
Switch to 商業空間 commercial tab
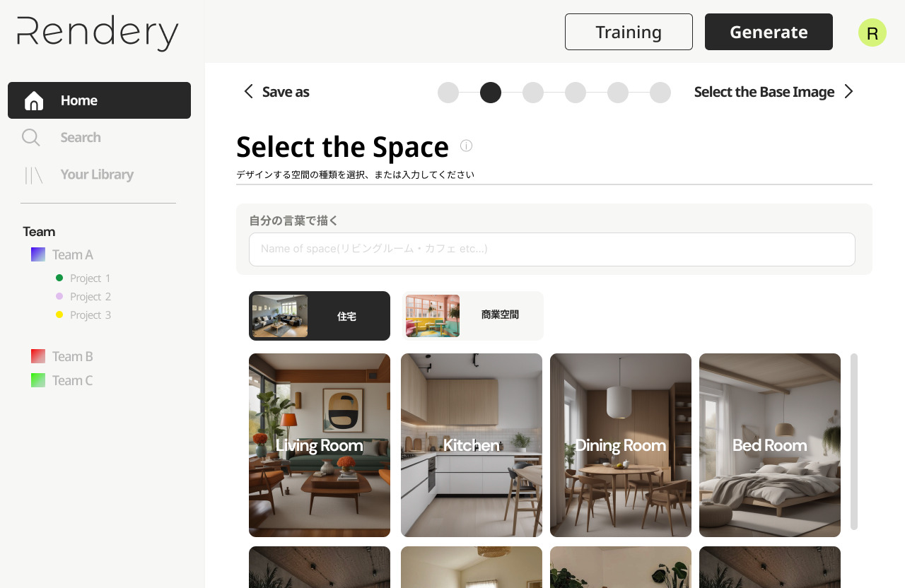coord(473,316)
